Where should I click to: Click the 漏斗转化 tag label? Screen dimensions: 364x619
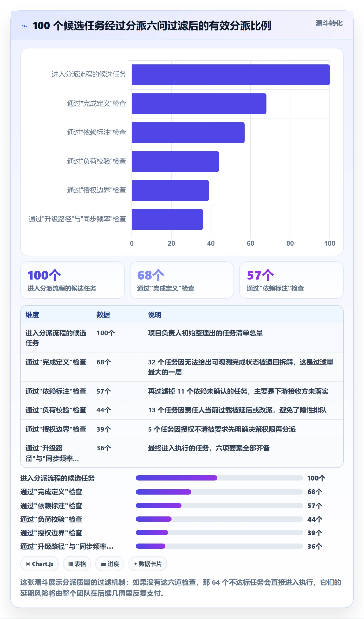[329, 23]
